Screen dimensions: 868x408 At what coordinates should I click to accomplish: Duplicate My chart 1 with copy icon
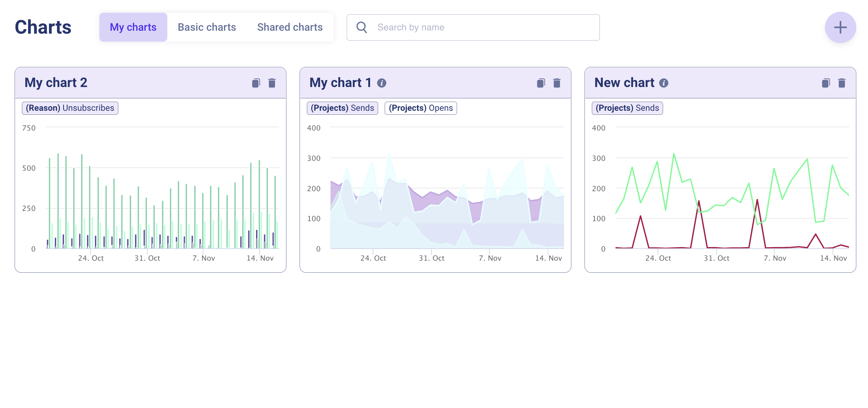click(x=541, y=83)
